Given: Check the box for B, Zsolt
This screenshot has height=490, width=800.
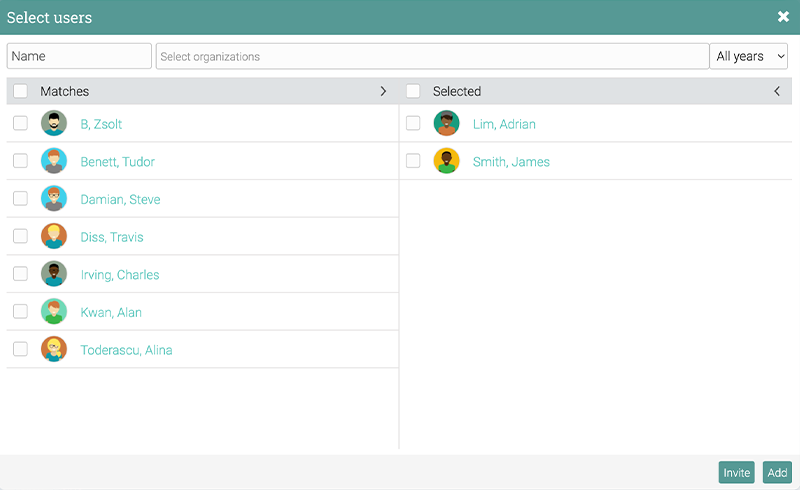Looking at the screenshot, I should (20, 123).
